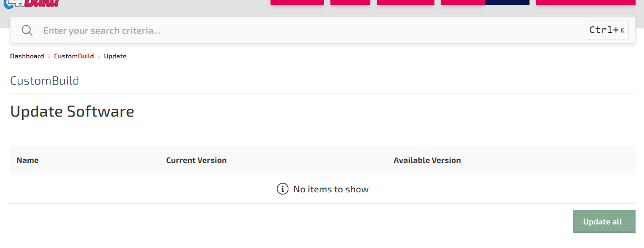Sort by the Available Version column
This screenshot has height=248, width=644.
(427, 160)
